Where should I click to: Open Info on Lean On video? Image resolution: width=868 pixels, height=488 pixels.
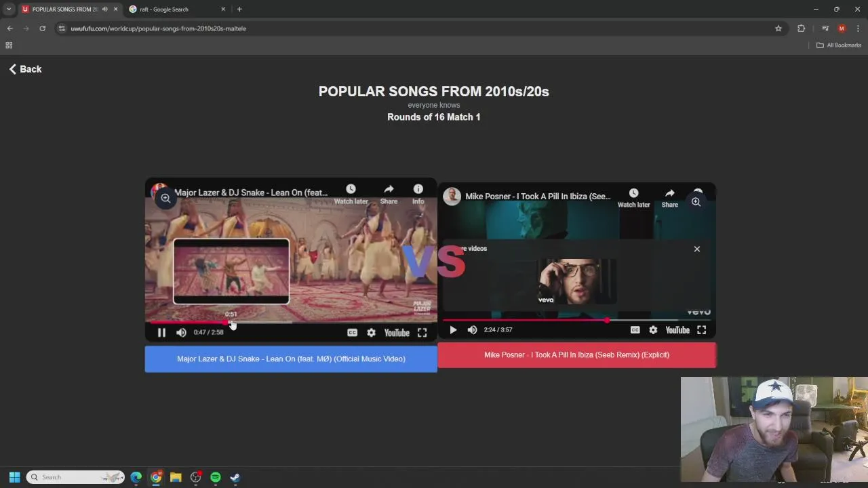point(418,194)
